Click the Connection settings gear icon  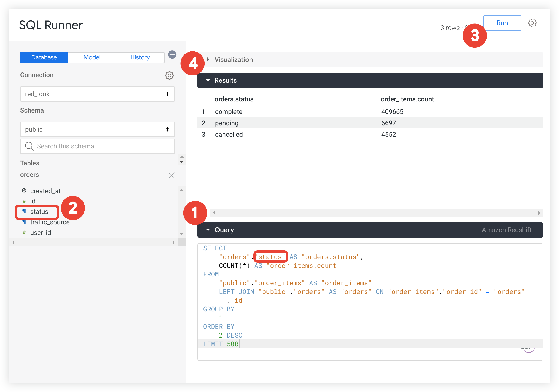[169, 76]
